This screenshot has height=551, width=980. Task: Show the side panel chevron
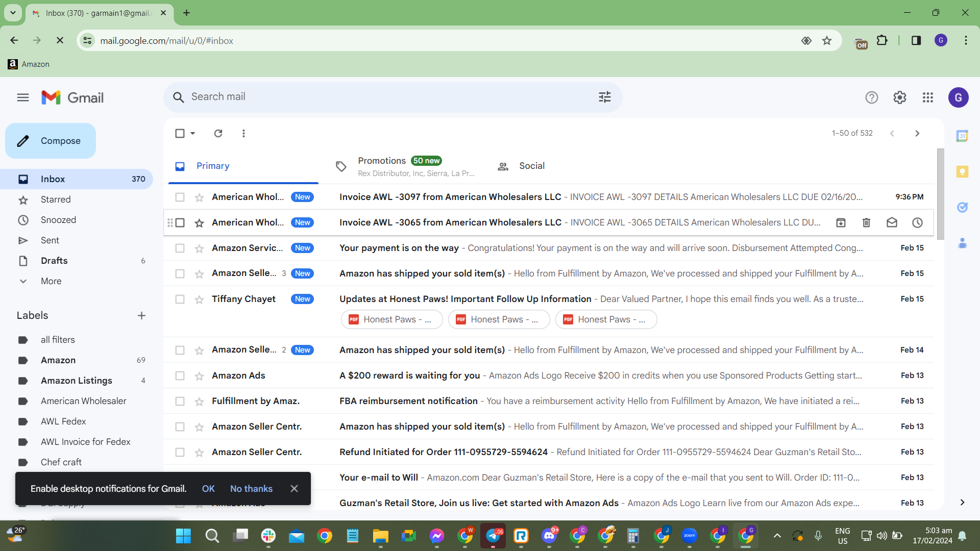click(x=962, y=503)
